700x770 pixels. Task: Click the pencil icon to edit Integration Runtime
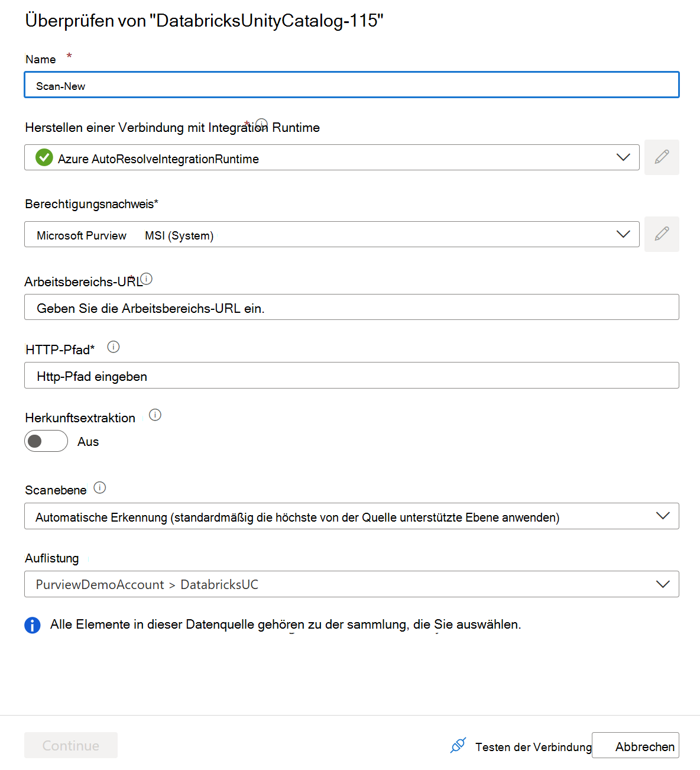(662, 157)
